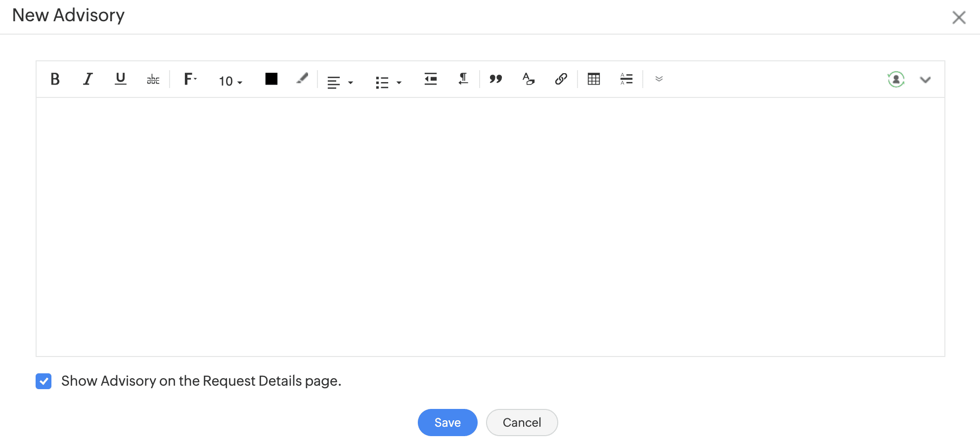980x447 pixels.
Task: Insert a hyperlink
Action: coord(561,79)
